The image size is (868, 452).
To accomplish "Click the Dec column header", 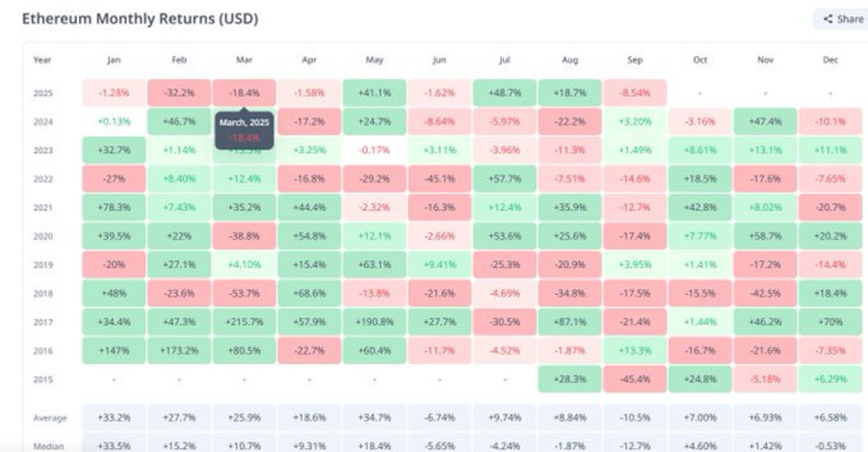I will (830, 60).
